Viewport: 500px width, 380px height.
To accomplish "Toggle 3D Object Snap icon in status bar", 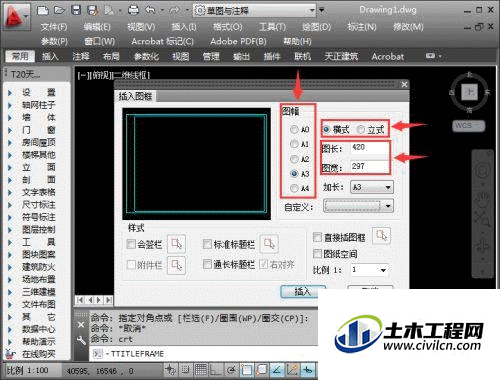I will point(262,370).
